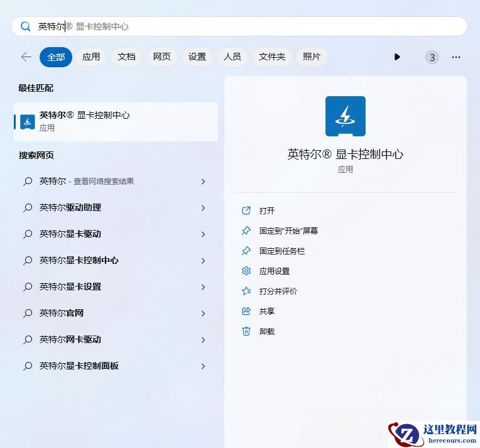Viewport: 480px width, 448px height.
Task: Click search icon beside 英特尔网卡驱动
Action: (x=28, y=339)
